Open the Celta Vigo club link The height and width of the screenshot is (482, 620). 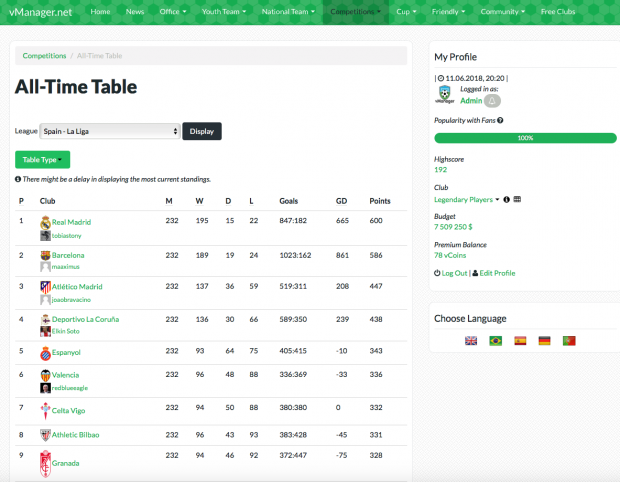click(x=68, y=411)
